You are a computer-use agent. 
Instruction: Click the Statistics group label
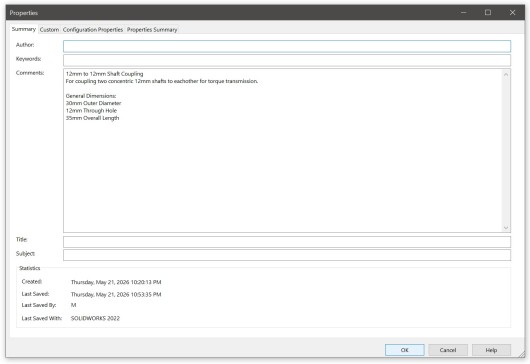pos(30,268)
